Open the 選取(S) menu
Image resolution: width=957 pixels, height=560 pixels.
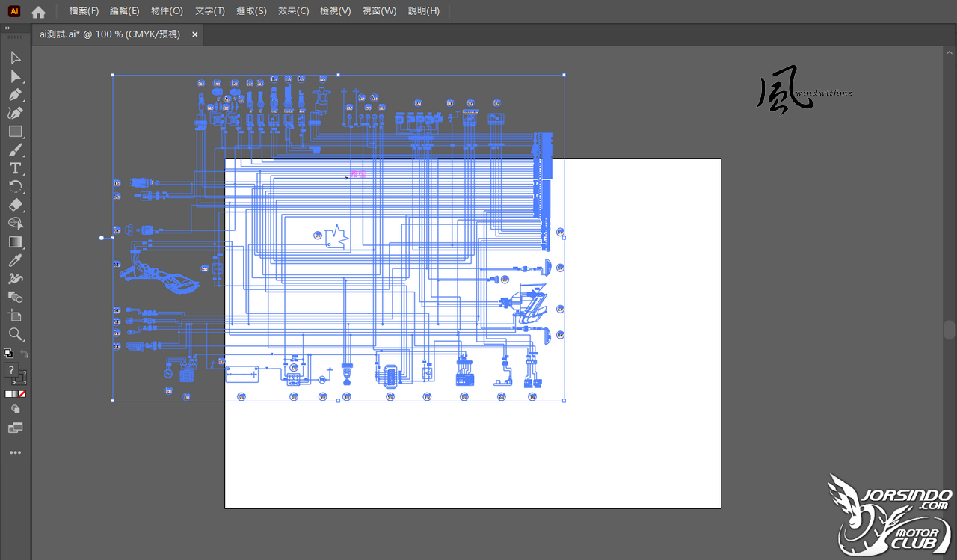coord(251,11)
